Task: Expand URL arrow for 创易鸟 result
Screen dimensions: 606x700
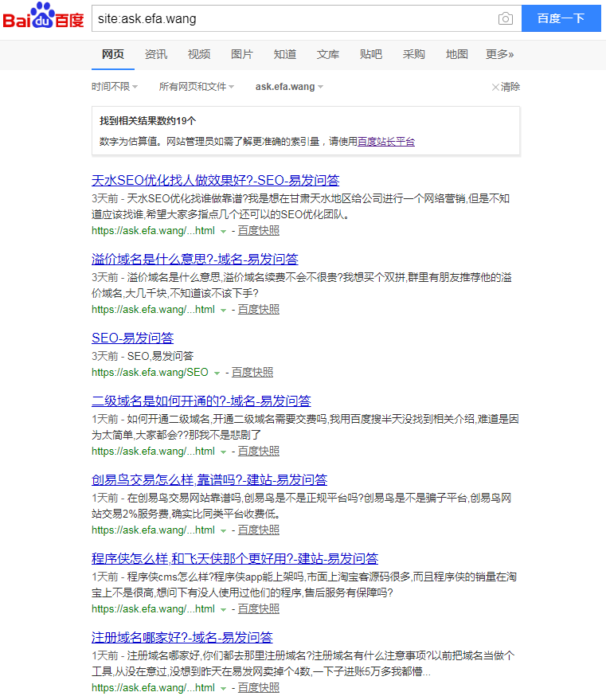Action: pos(223,531)
